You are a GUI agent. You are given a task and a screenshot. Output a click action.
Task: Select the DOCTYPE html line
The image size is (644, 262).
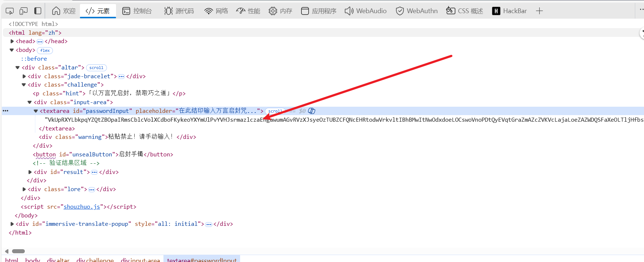coord(33,24)
